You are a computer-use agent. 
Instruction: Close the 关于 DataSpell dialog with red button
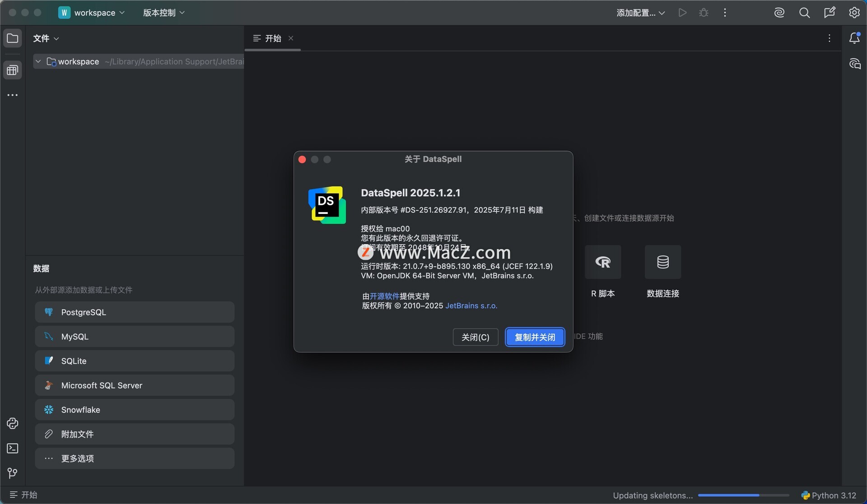coord(302,159)
